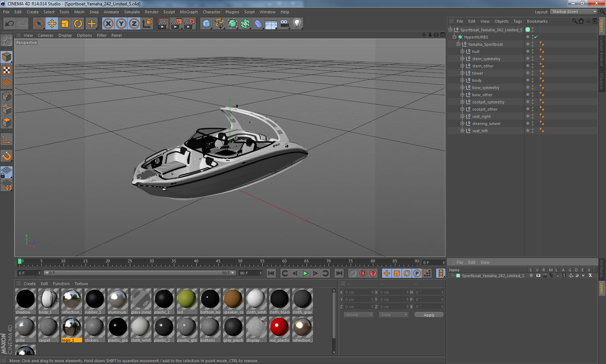Image resolution: width=606 pixels, height=364 pixels.
Task: Select the logo_1 material thumbnail
Action: click(x=71, y=329)
